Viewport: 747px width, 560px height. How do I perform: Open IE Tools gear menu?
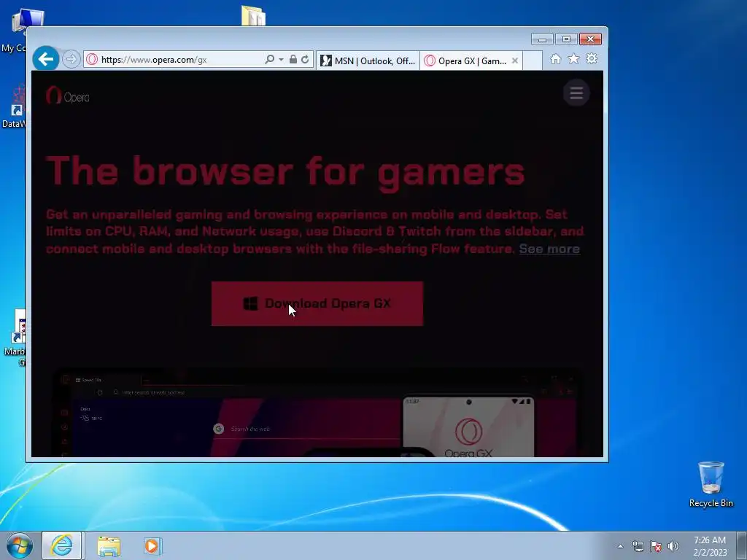coord(592,58)
